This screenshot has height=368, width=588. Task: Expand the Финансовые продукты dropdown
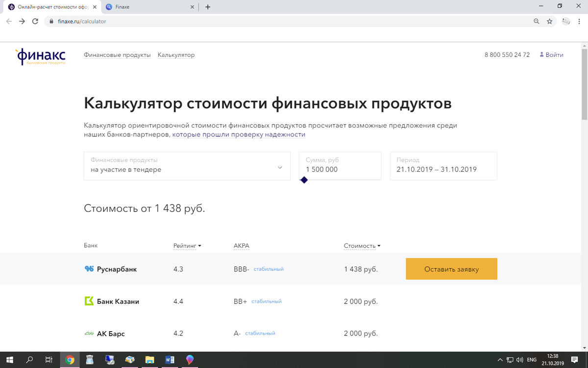click(x=187, y=166)
